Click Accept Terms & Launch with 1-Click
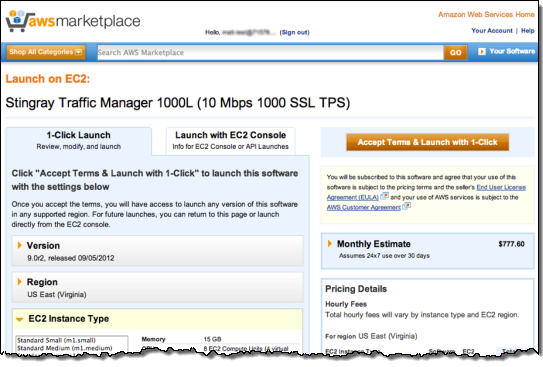The image size is (543, 367). pyautogui.click(x=427, y=142)
